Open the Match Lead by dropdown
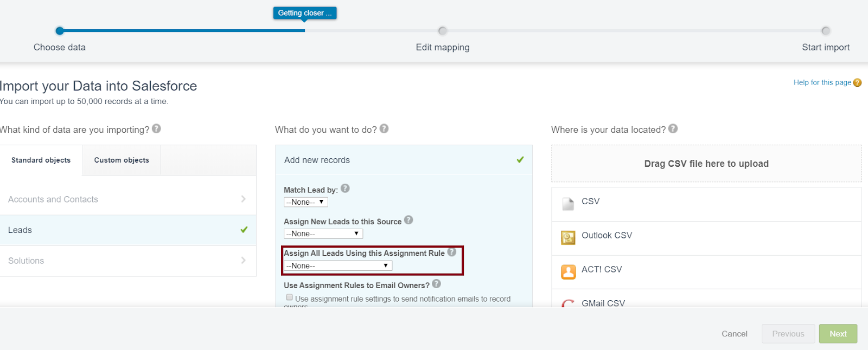868x350 pixels. (x=306, y=202)
